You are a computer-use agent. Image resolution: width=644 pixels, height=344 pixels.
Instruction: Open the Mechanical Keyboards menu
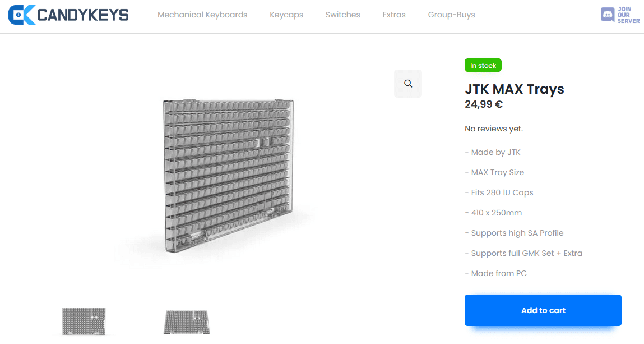click(202, 15)
